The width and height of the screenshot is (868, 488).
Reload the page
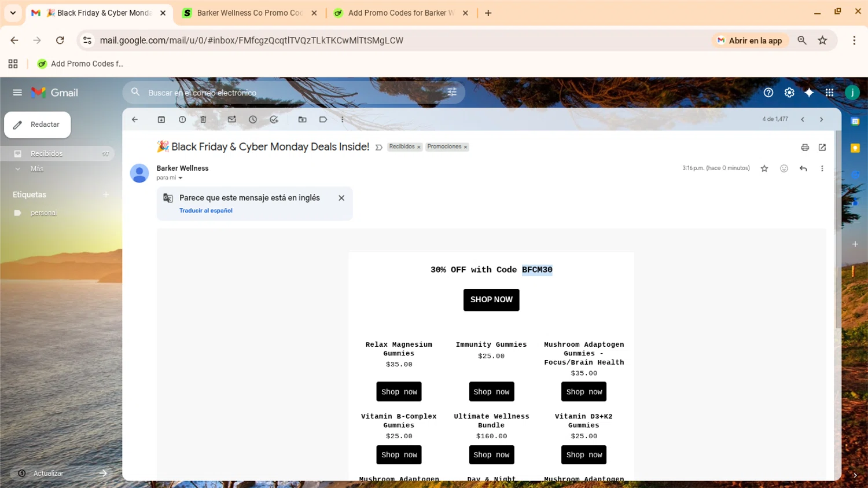pyautogui.click(x=60, y=41)
